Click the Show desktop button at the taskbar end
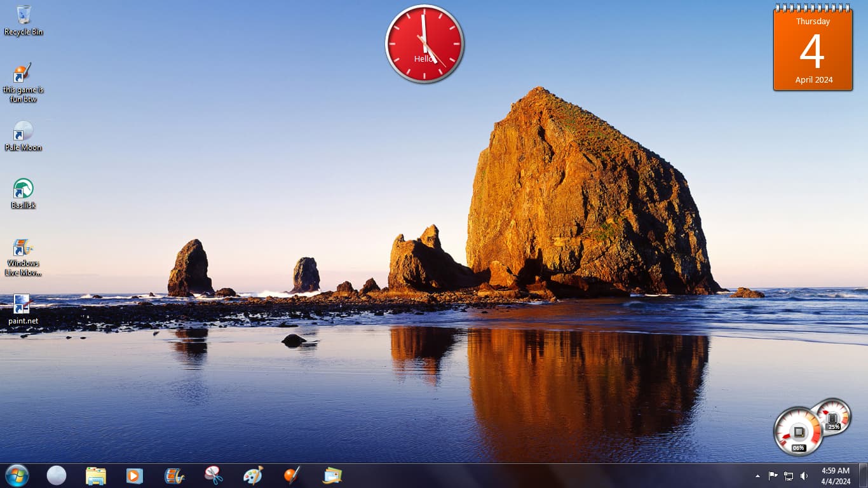 (x=863, y=475)
